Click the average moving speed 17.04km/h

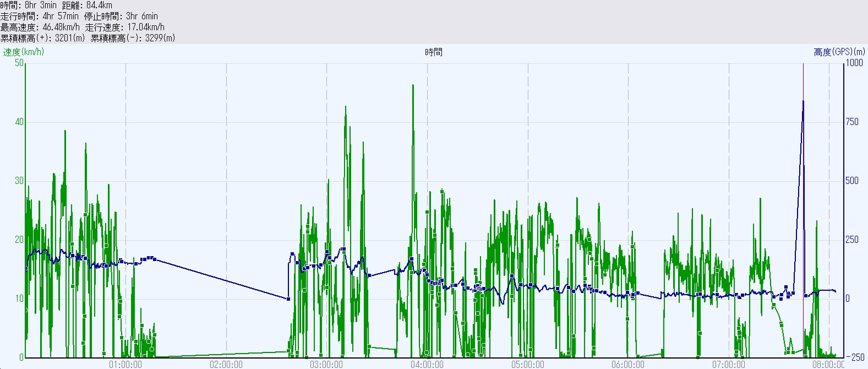coord(145,27)
